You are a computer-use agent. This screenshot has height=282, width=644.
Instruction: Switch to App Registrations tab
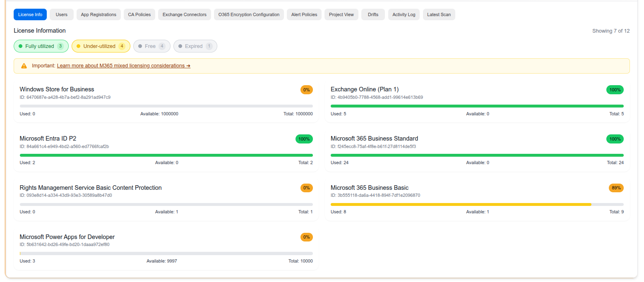pos(99,14)
